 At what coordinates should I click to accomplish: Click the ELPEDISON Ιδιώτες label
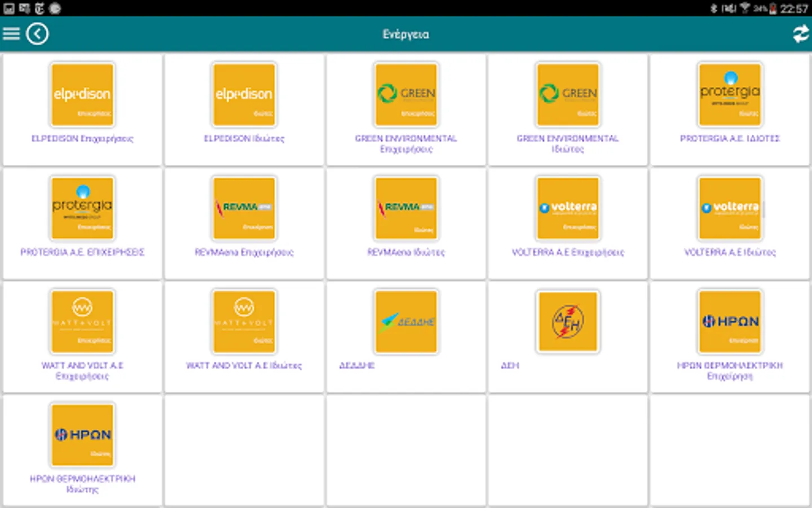pos(244,139)
